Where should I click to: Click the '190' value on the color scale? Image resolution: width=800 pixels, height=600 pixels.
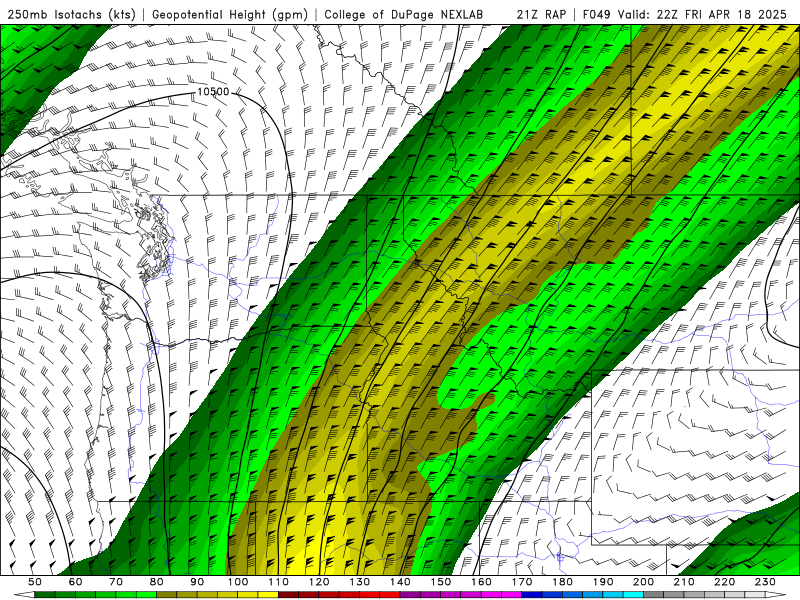pos(603,582)
